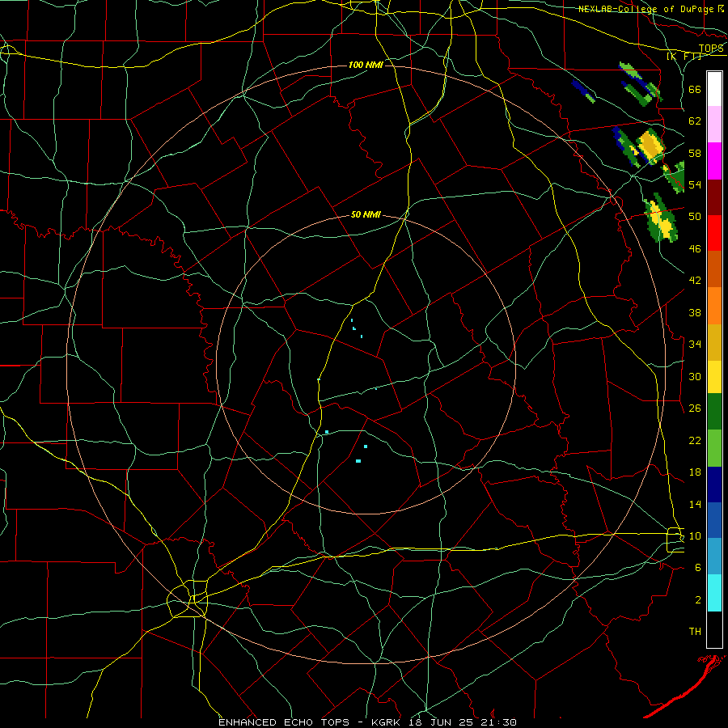Pick the navy blue legend swatch
Screen dimensions: 728x728
(x=714, y=485)
